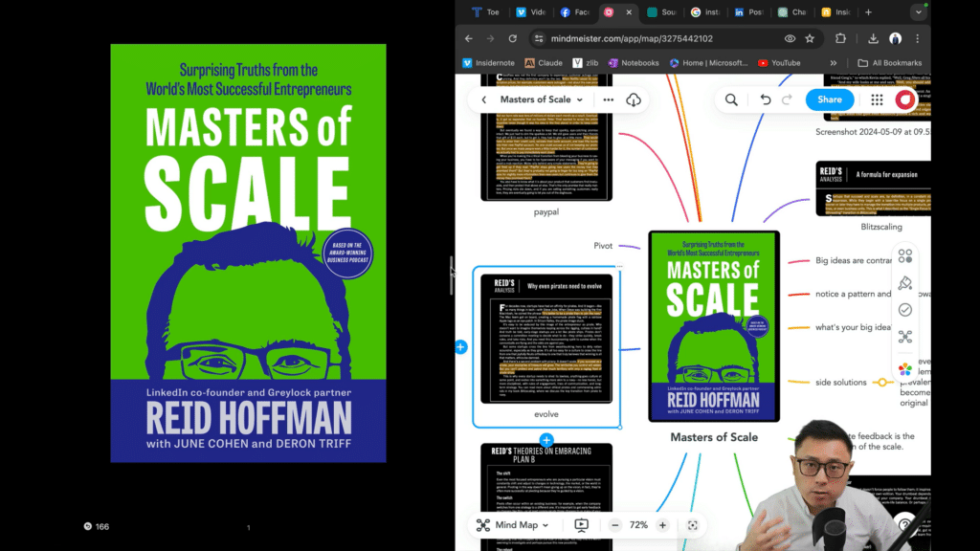Open the Mind Map layout dropdown
This screenshot has width=980, height=551.
(513, 525)
